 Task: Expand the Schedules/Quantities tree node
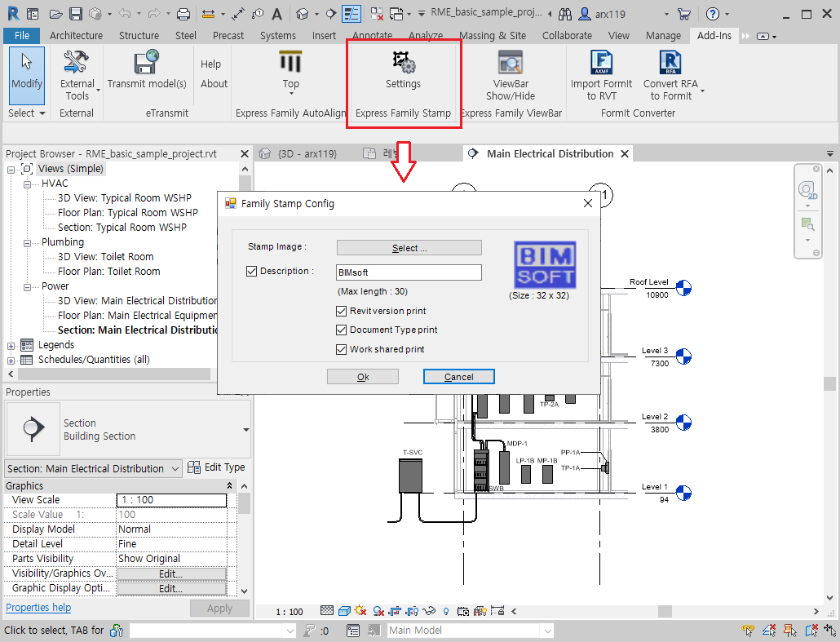11,360
